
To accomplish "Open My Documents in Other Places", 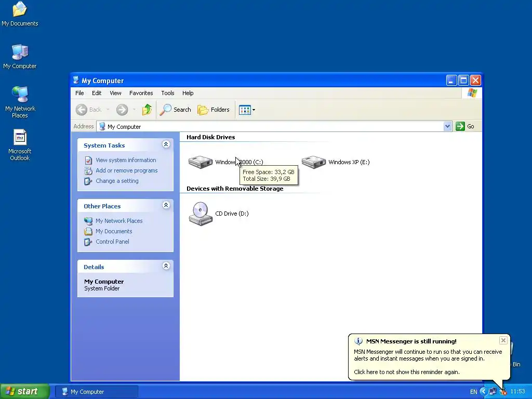I will 114,231.
